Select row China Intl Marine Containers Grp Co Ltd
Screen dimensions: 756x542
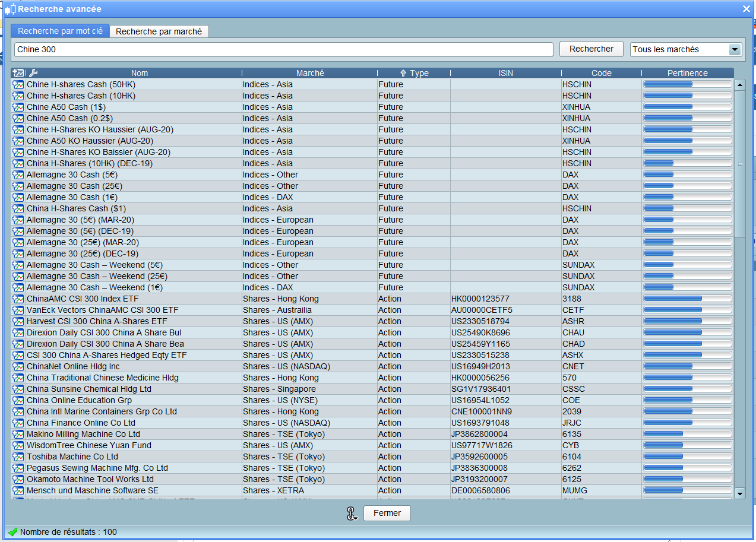pyautogui.click(x=372, y=411)
